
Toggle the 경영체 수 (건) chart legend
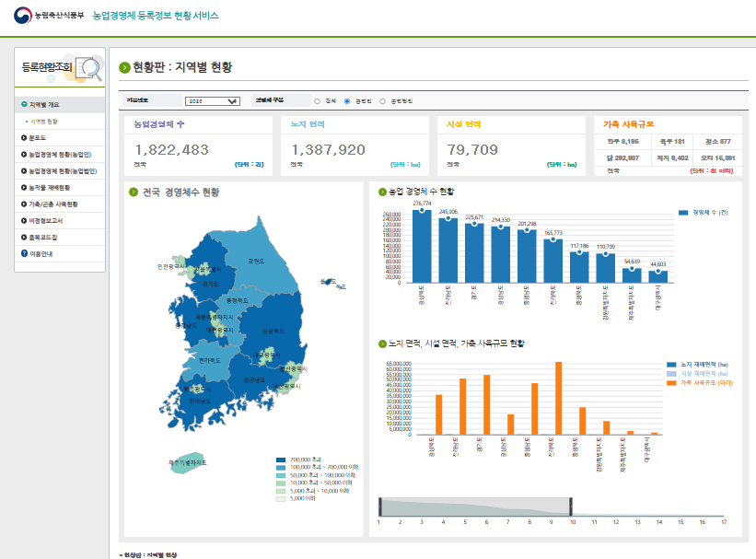pos(703,213)
